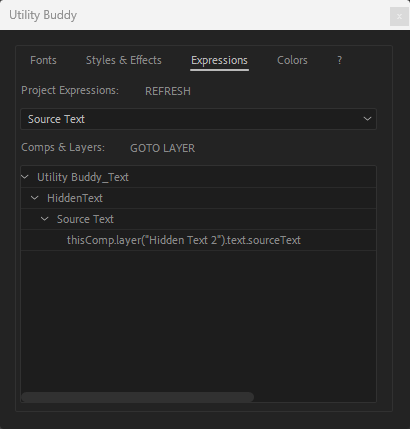This screenshot has width=410, height=429.
Task: Open the Styles & Effects tab
Action: pyautogui.click(x=124, y=60)
